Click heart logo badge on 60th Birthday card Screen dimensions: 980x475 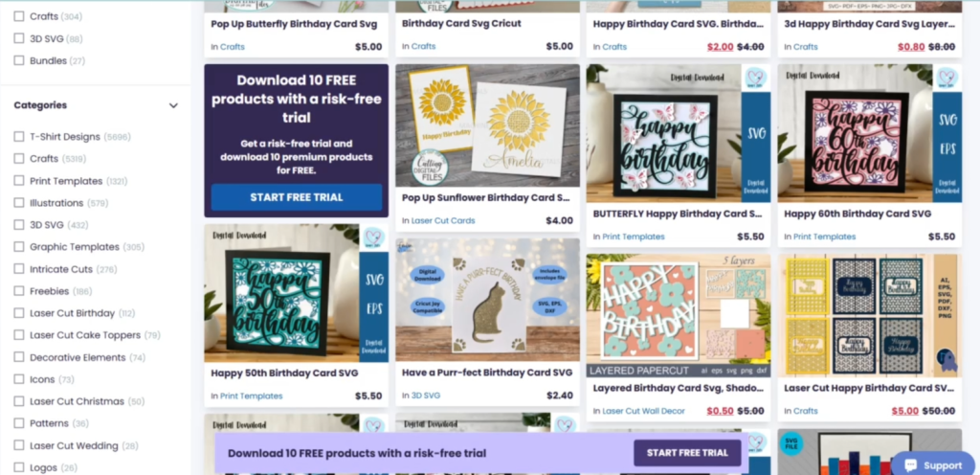[x=947, y=78]
